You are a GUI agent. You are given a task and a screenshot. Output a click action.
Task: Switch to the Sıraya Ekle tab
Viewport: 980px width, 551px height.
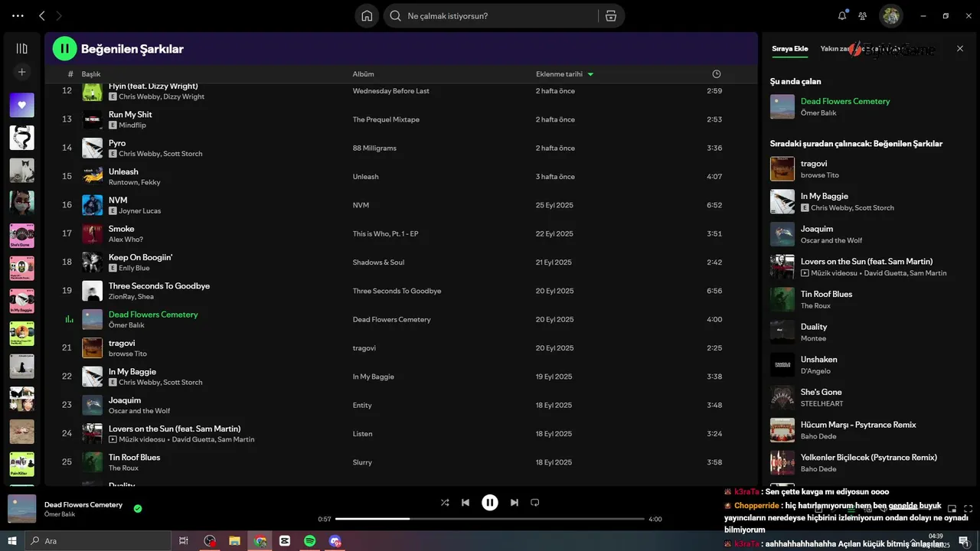(x=789, y=49)
